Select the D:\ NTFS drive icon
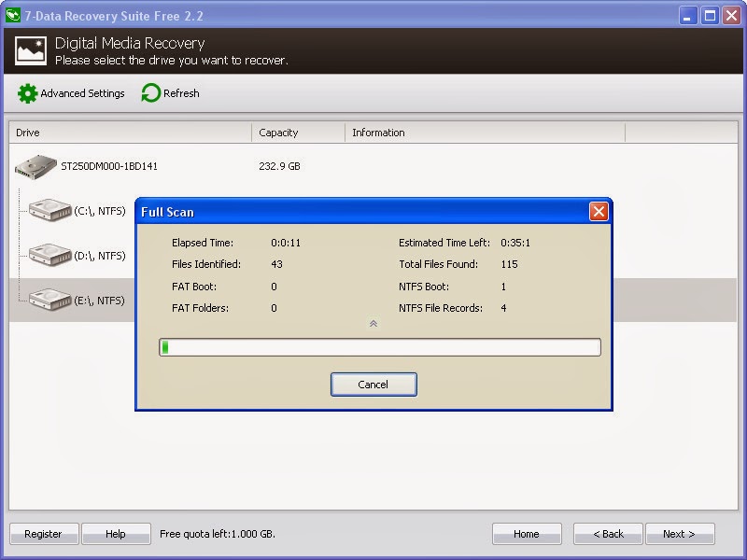 50,255
